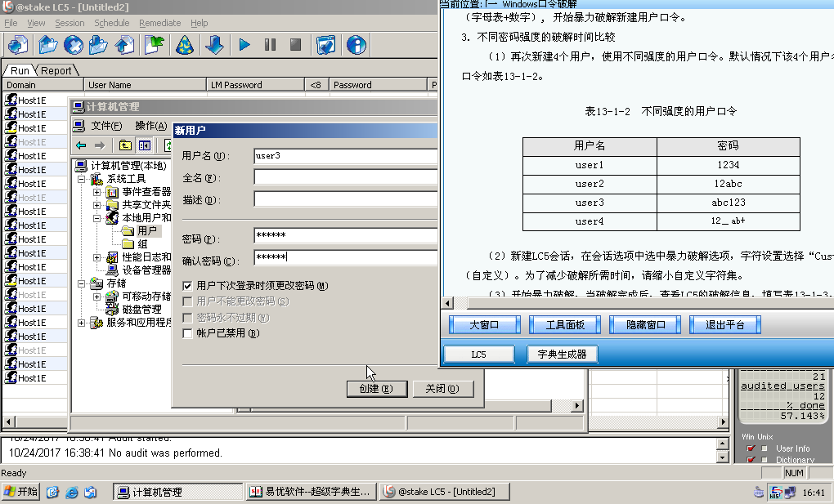Click the New Session icon in LC5 toolbar
Viewport: 834px width, 504px height.
coord(17,45)
